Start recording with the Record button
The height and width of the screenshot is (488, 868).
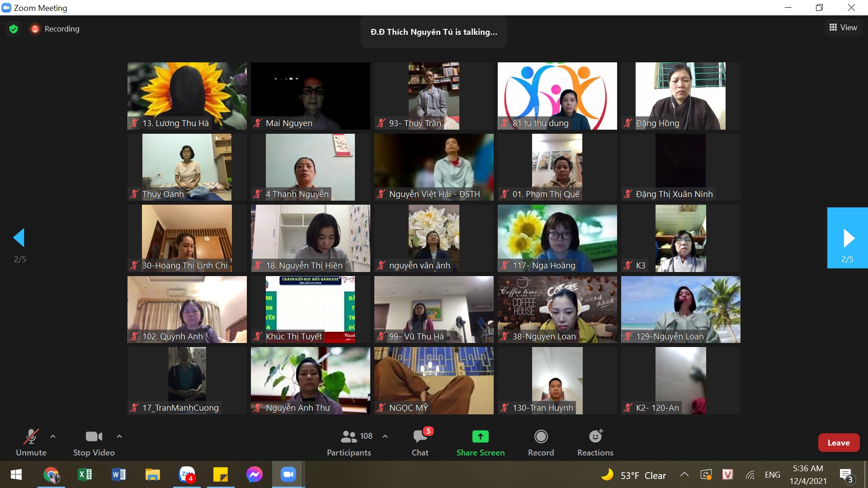click(x=541, y=442)
